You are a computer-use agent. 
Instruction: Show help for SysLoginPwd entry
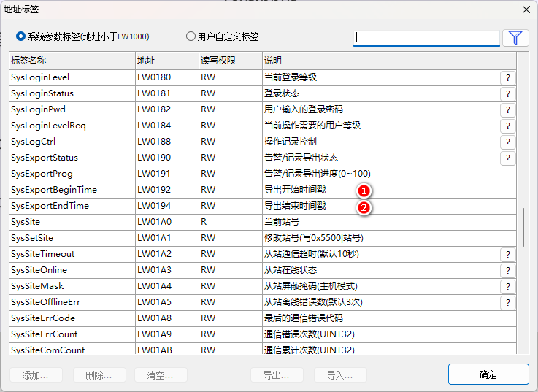[507, 109]
